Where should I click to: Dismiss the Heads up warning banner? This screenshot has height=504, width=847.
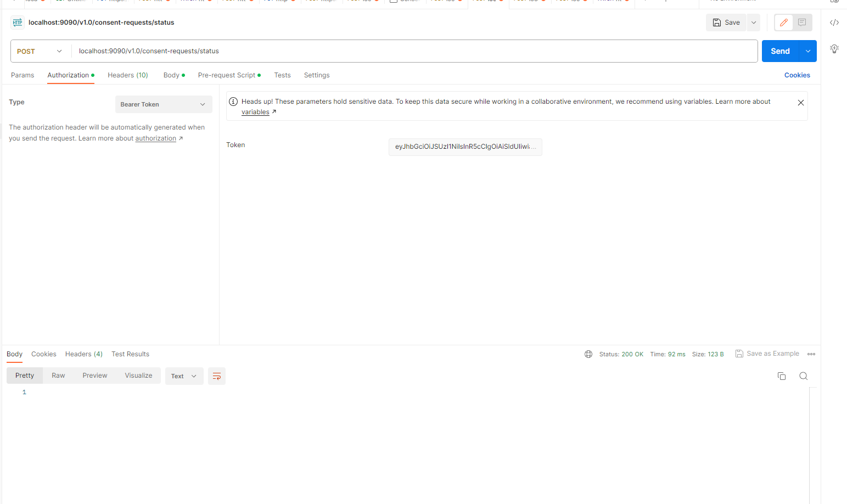coord(800,103)
